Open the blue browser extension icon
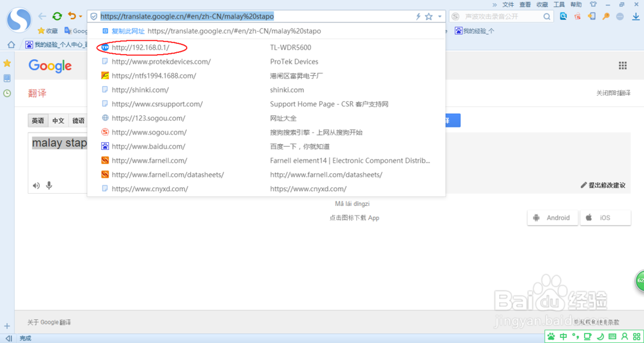The height and width of the screenshot is (343, 644). point(564,17)
